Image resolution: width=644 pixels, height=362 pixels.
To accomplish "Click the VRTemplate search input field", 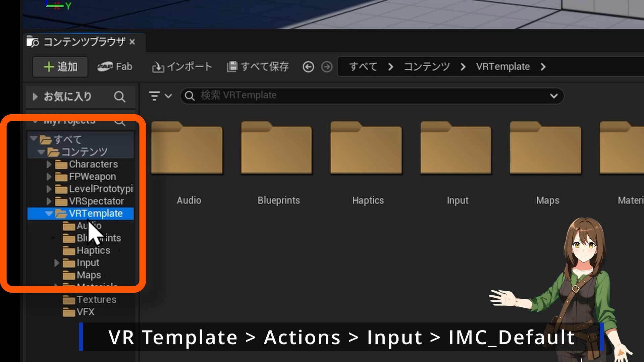I will (369, 96).
